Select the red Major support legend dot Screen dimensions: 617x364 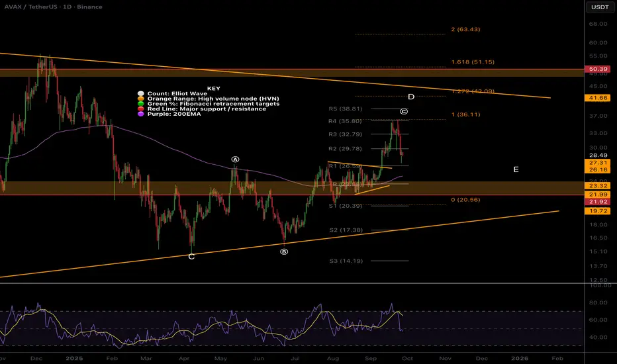click(x=140, y=109)
